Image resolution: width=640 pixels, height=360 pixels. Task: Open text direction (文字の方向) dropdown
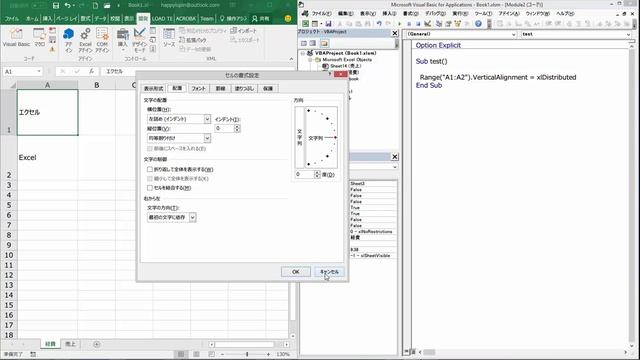192,218
